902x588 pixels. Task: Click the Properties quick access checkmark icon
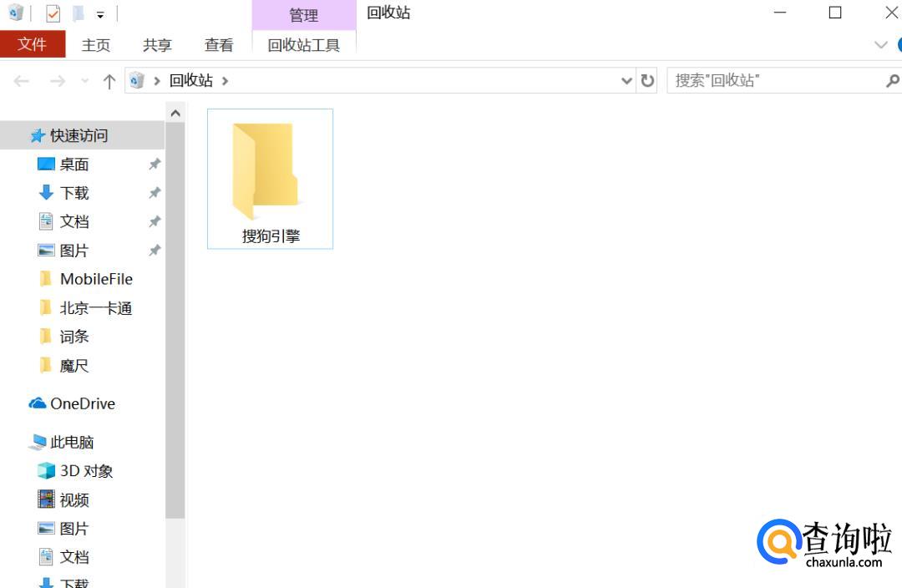click(53, 13)
